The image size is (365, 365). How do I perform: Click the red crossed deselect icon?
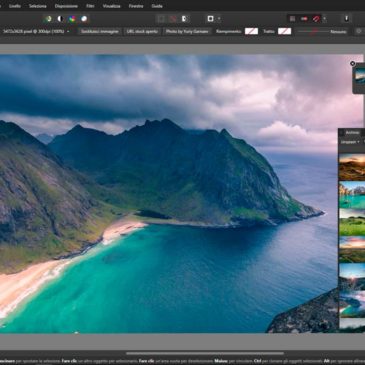coord(173,19)
